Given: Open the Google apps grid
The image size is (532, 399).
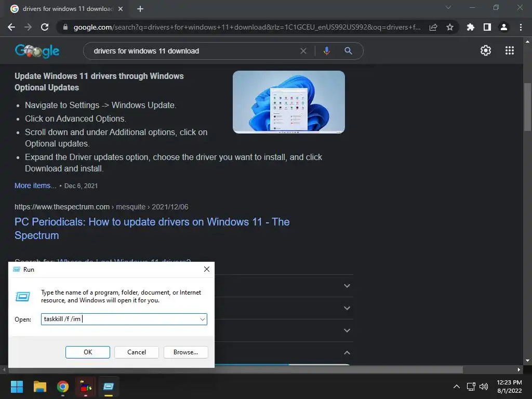Looking at the screenshot, I should 510,50.
